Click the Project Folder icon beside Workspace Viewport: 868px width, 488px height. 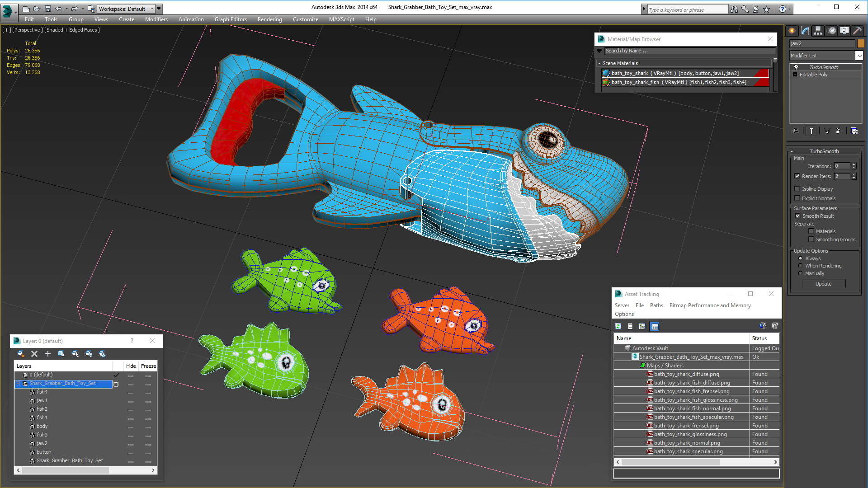coord(91,9)
